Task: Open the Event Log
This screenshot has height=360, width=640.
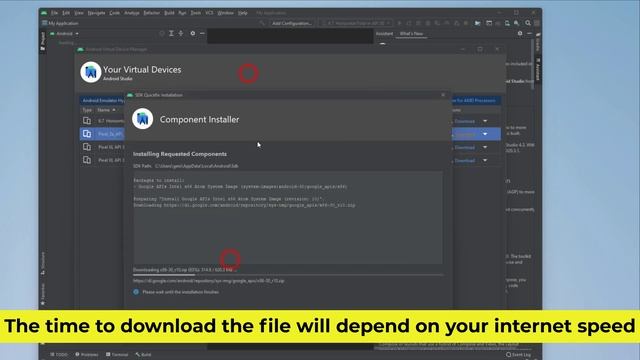Action: click(x=519, y=355)
